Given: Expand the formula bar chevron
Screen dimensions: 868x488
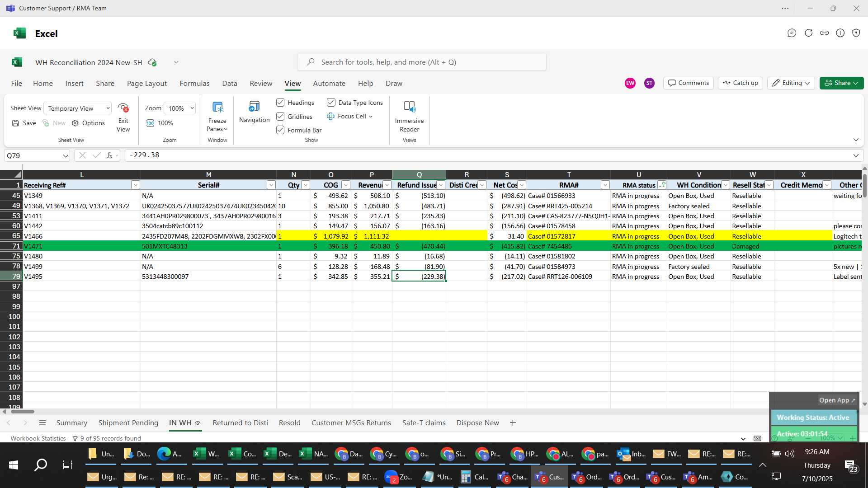Looking at the screenshot, I should tap(856, 155).
